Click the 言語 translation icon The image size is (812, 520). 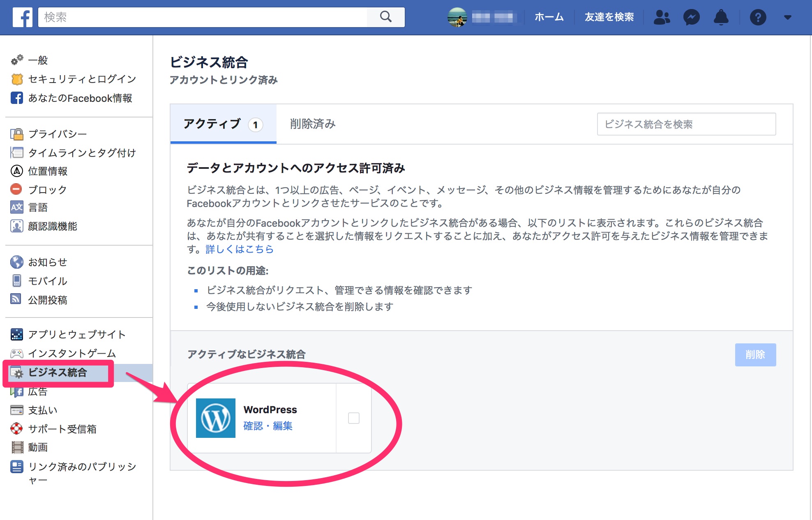(x=17, y=207)
